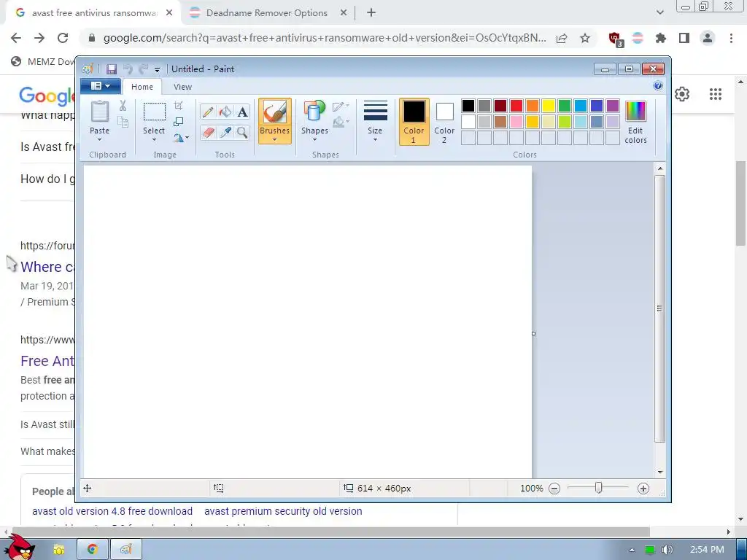The width and height of the screenshot is (747, 560).
Task: Select the Eraser tool
Action: pyautogui.click(x=208, y=132)
